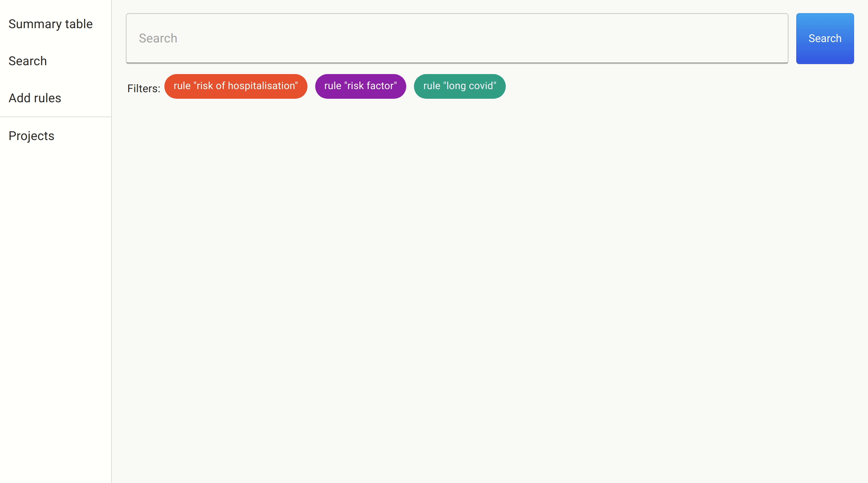Toggle the "risk of hospitalisation" rule filter
This screenshot has width=868, height=483.
(x=236, y=86)
